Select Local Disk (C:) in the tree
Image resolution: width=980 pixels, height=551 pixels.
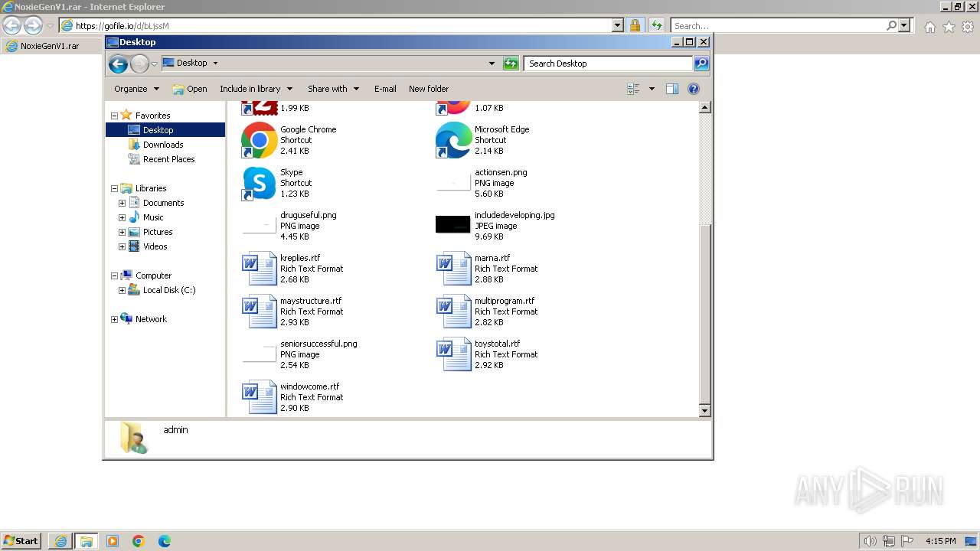[x=168, y=290]
